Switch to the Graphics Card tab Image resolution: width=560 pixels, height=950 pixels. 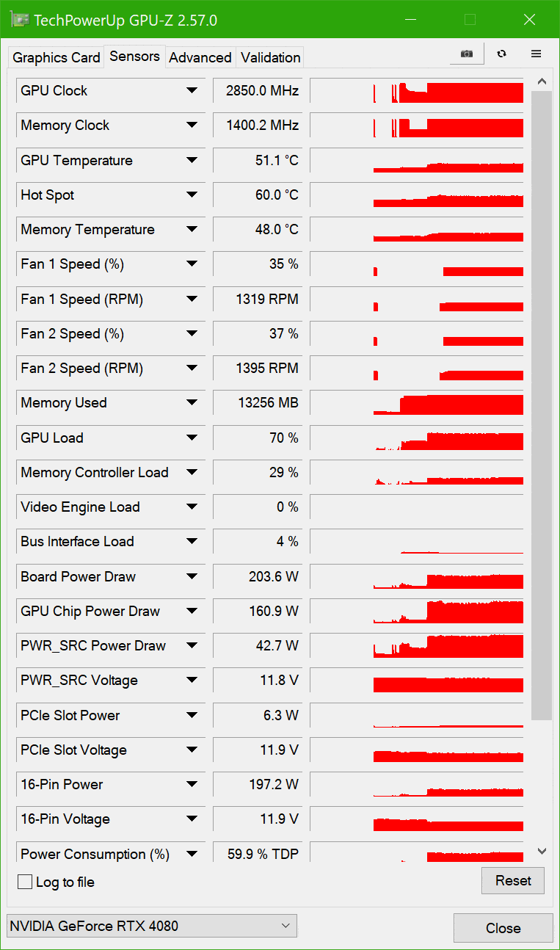tap(57, 57)
